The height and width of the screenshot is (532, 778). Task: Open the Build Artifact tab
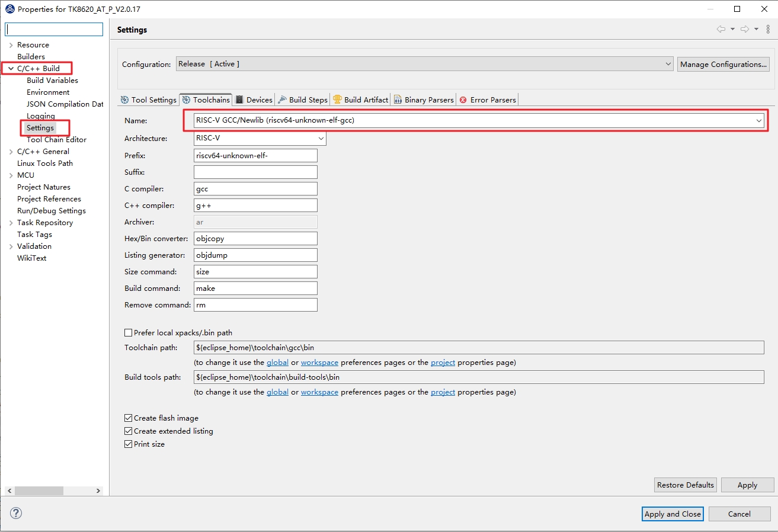(361, 100)
